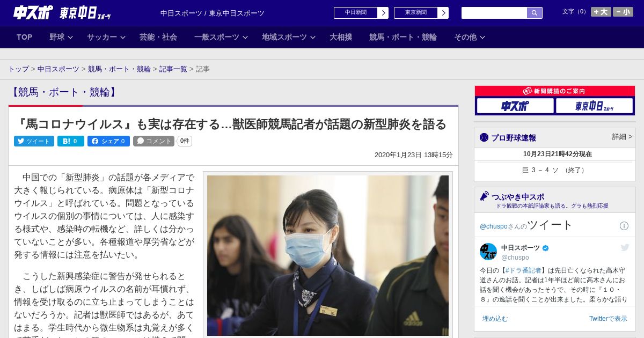Open the 中日新聞 link button
The width and height of the screenshot is (644, 338).
355,13
